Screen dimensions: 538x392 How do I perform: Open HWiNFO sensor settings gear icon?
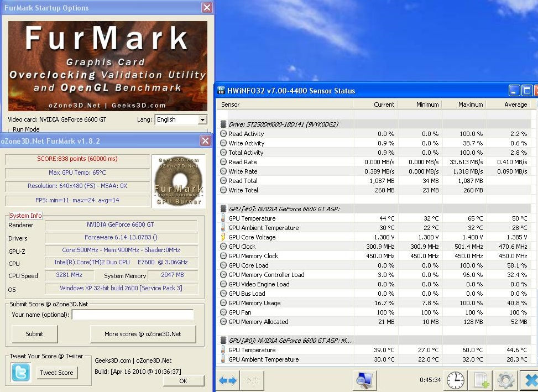(506, 380)
